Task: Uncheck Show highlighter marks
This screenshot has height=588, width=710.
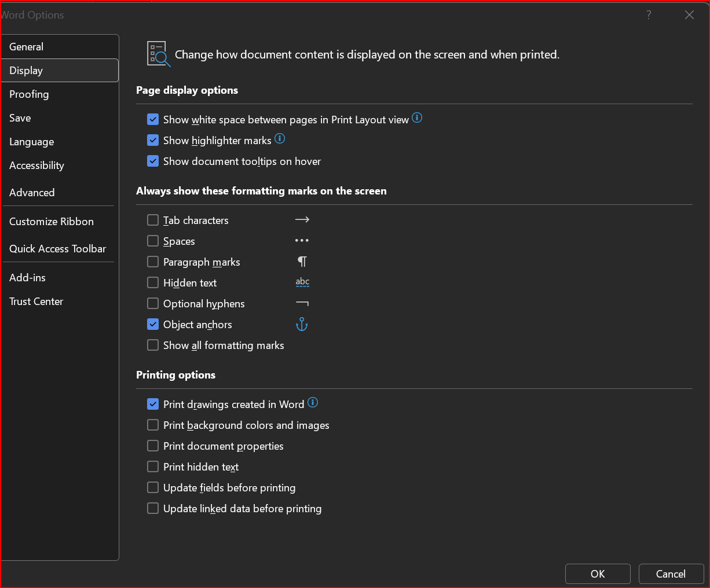Action: tap(153, 140)
